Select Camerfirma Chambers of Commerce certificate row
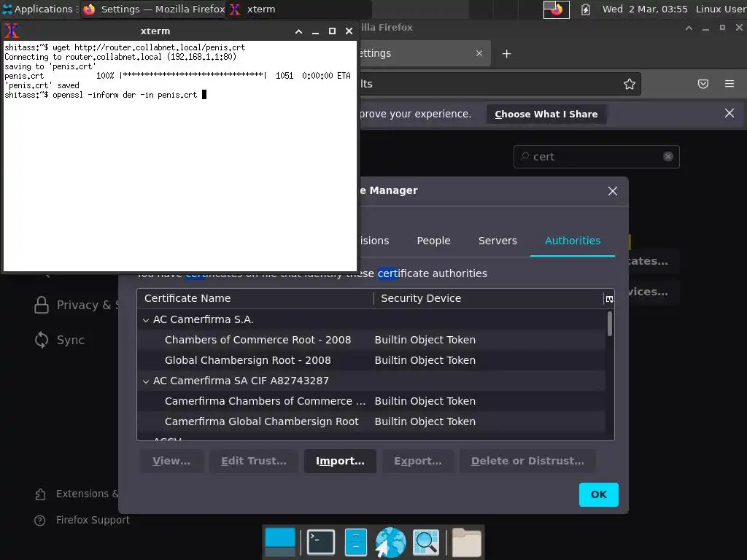This screenshot has height=560, width=747. [371, 402]
